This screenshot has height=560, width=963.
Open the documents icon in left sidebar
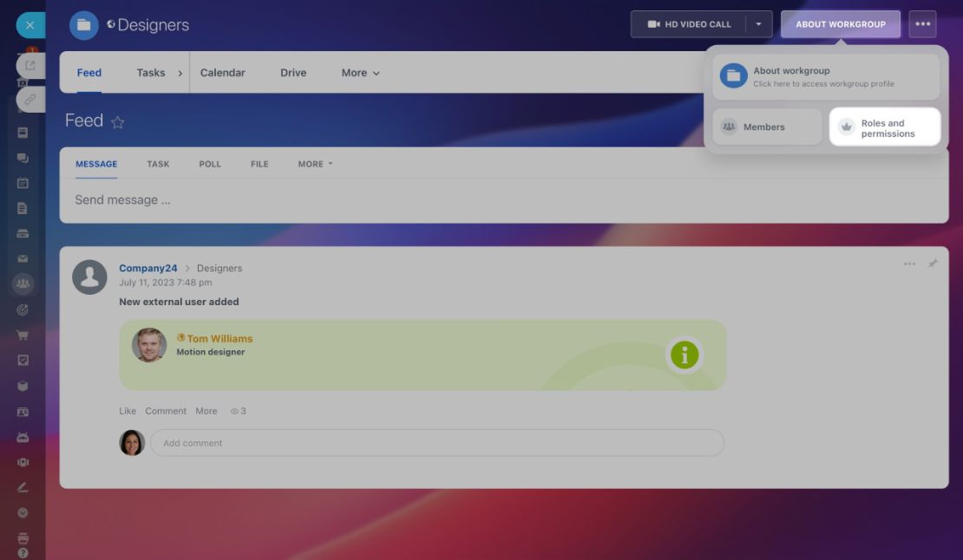click(x=23, y=209)
